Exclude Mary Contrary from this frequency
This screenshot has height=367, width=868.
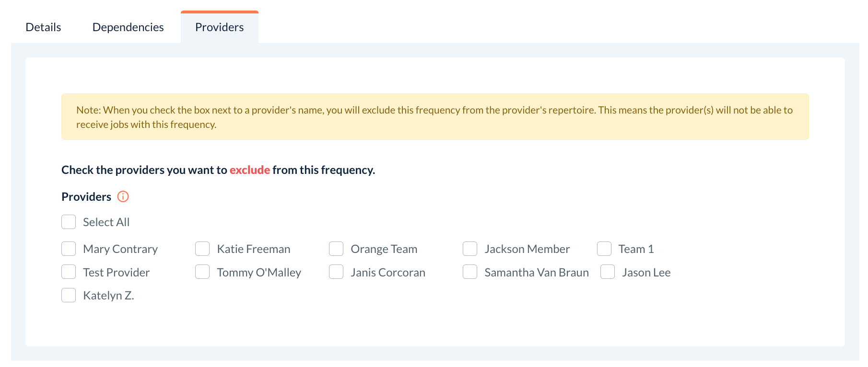coord(69,249)
